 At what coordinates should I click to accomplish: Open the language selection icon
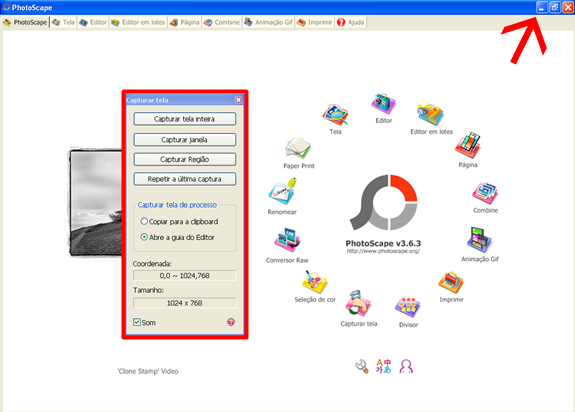pyautogui.click(x=384, y=366)
